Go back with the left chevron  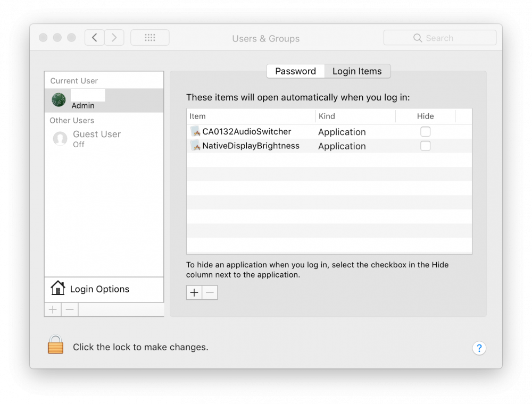coord(95,38)
